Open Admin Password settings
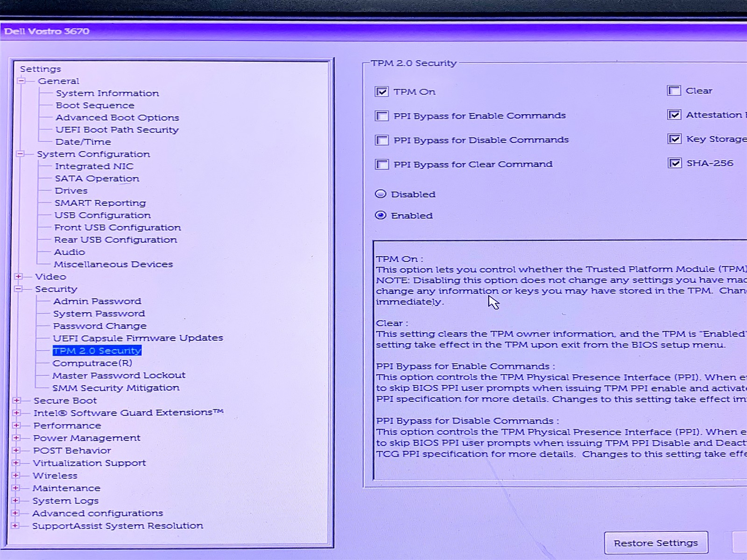Screen dimensions: 747x560 point(97,301)
